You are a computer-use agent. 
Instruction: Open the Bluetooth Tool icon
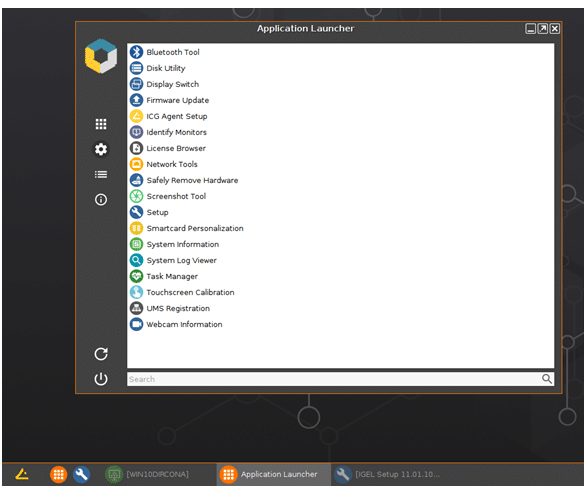pos(136,52)
